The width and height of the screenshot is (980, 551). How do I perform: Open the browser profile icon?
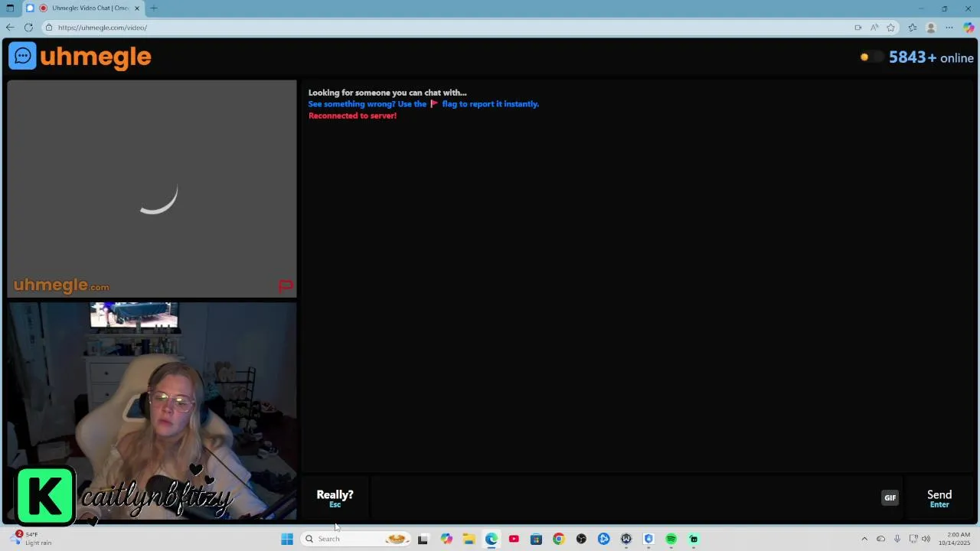931,28
